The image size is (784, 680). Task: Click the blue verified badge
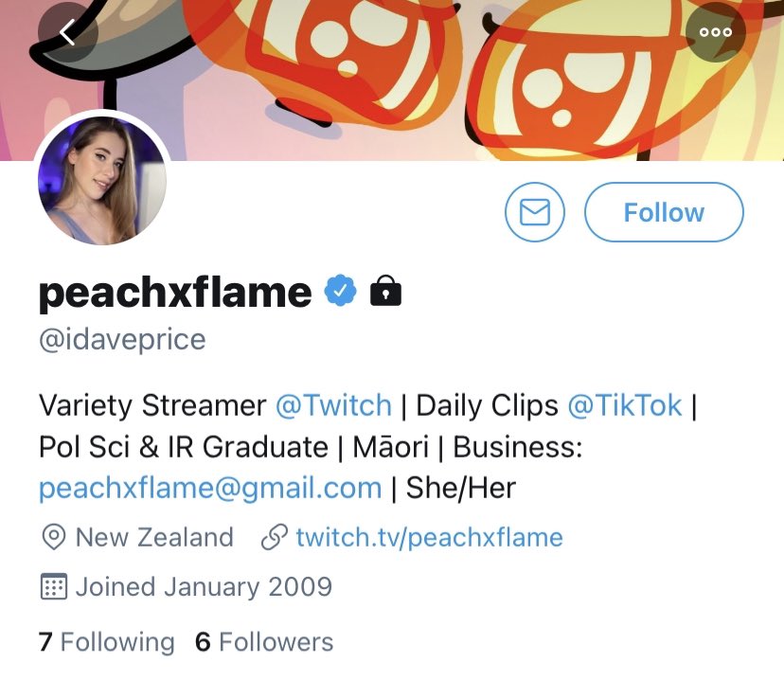[x=341, y=292]
